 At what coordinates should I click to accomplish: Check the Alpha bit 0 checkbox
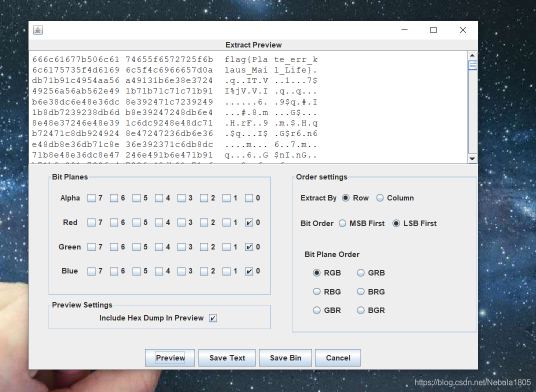(249, 198)
